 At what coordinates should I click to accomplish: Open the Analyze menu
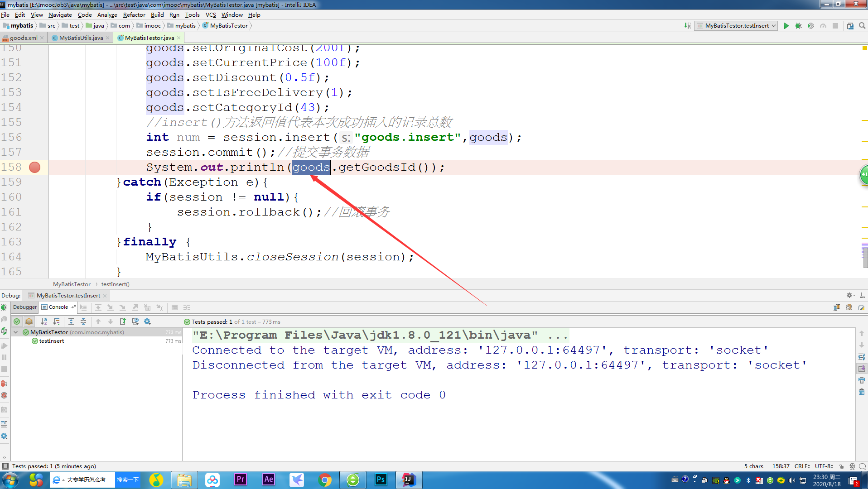[107, 15]
